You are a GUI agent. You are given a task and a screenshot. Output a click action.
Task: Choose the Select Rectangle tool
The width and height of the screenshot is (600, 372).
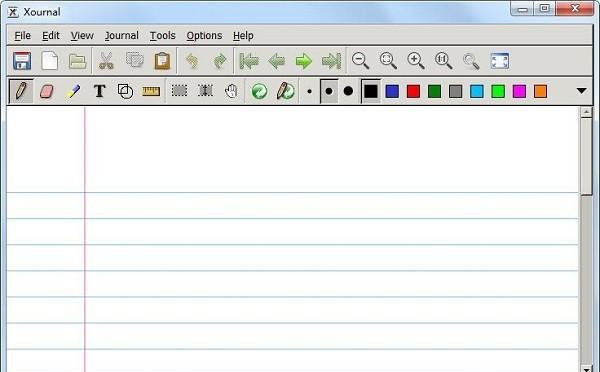[x=179, y=91]
